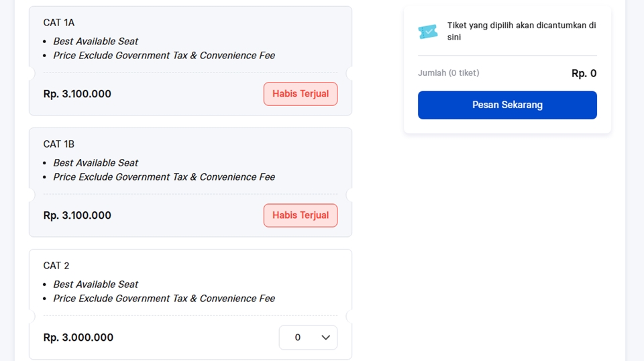Click the Jumlah (0 tiket) label
Image resolution: width=644 pixels, height=361 pixels.
click(x=449, y=73)
